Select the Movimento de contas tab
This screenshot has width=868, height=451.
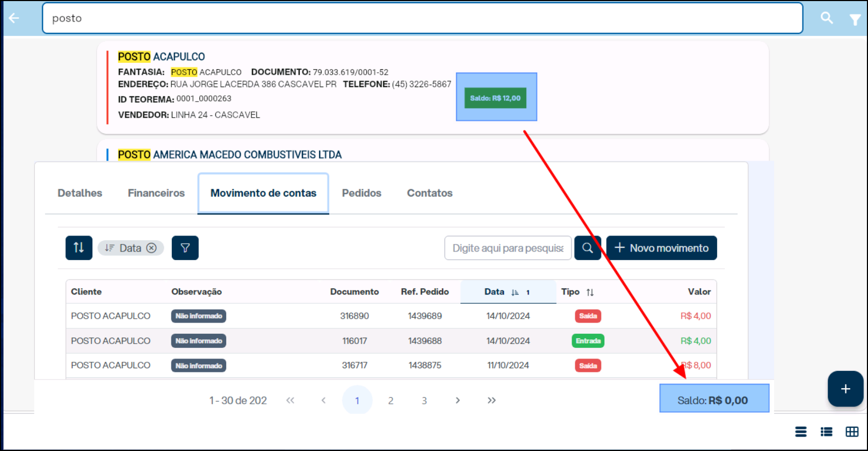(x=263, y=193)
